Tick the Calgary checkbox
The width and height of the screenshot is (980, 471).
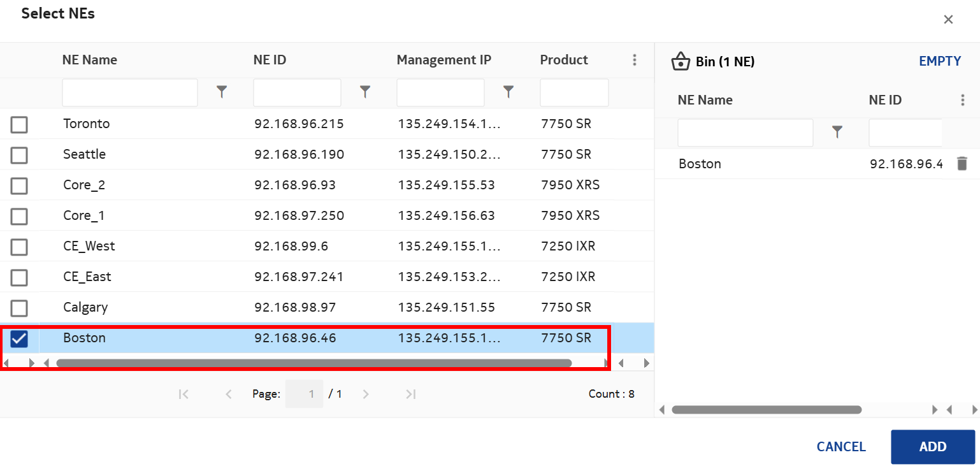[x=19, y=308]
